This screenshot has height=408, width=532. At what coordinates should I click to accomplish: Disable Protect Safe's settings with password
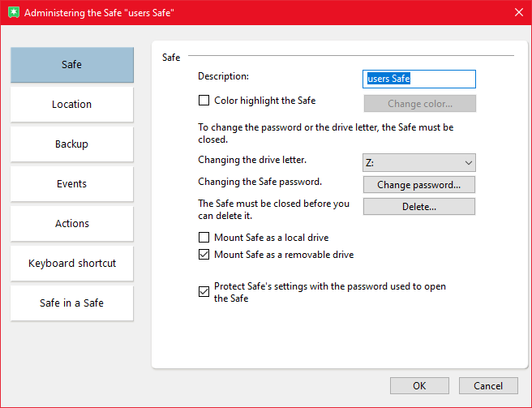[204, 292]
